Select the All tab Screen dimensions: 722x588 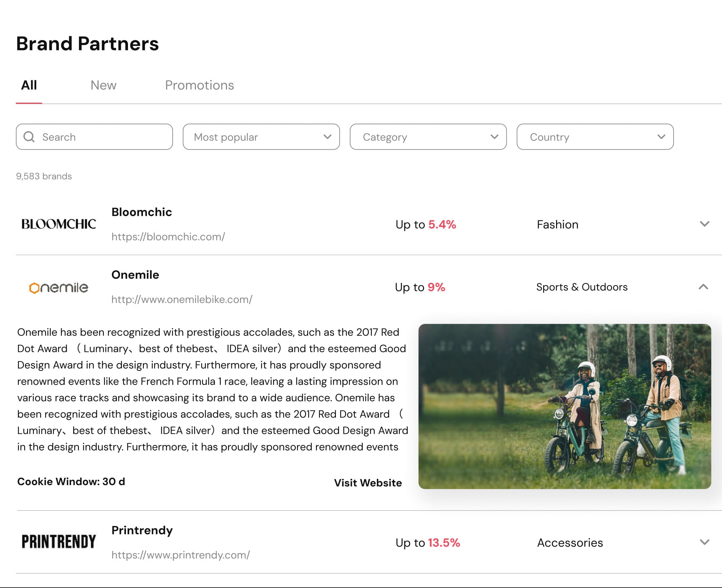(29, 85)
